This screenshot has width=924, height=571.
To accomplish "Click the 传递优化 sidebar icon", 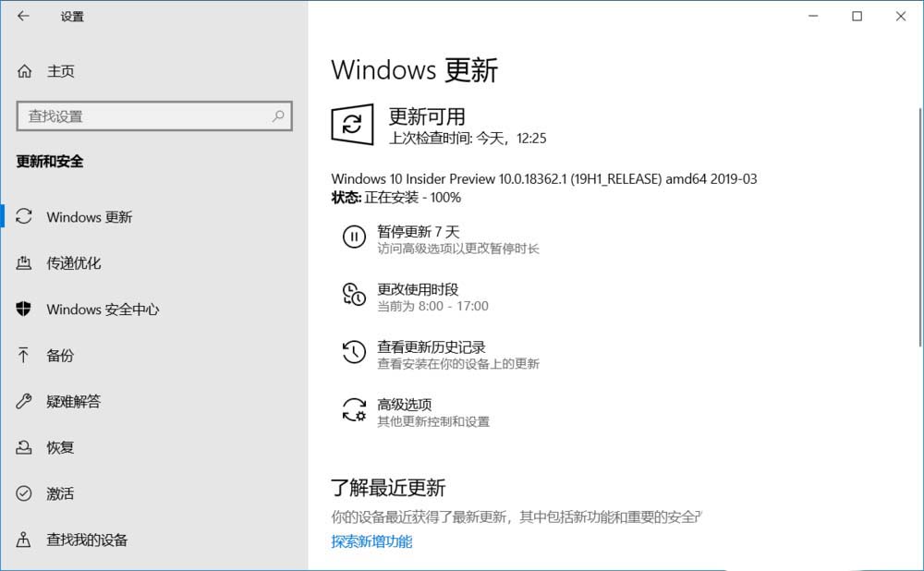I will (24, 262).
